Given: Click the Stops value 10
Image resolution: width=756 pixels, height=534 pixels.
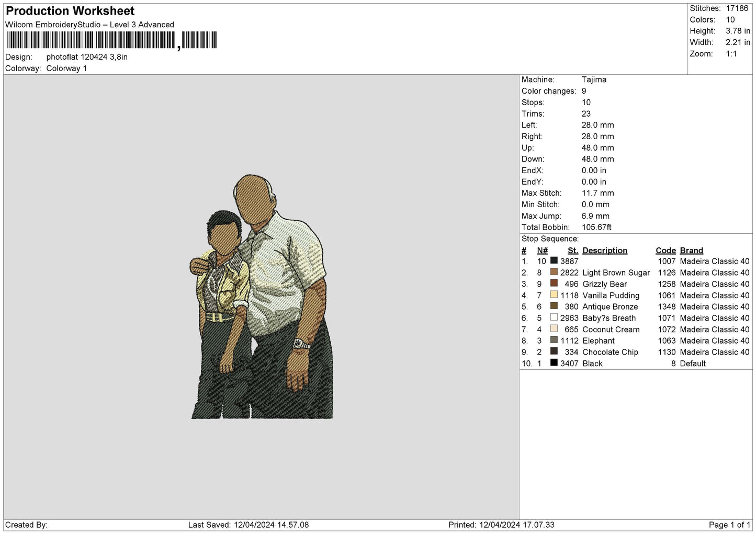Looking at the screenshot, I should [586, 103].
